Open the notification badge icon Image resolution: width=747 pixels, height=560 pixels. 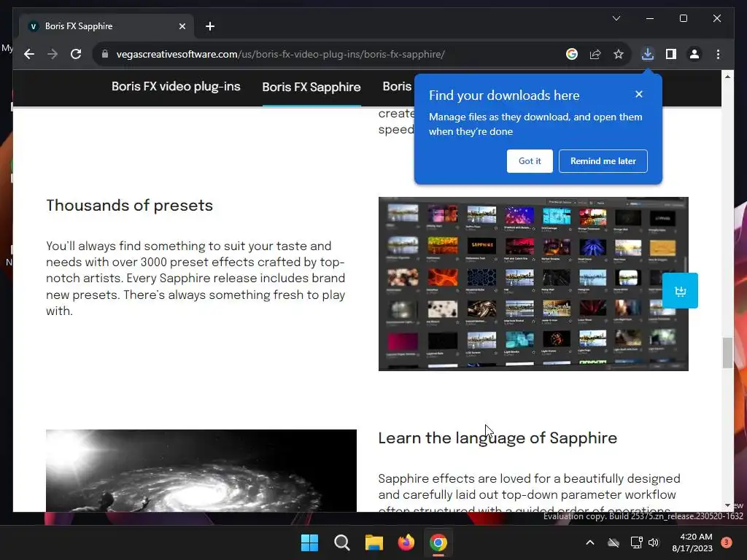coord(726,542)
